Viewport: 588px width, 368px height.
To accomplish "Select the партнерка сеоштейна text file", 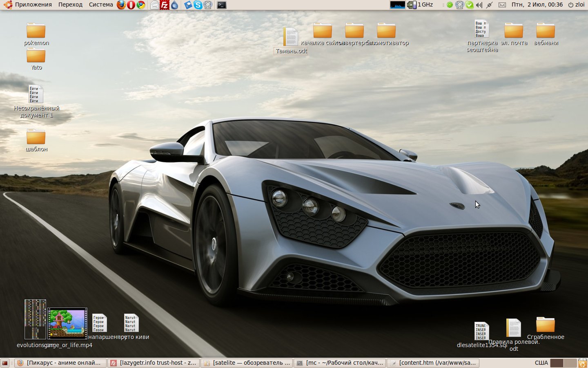I will click(x=482, y=36).
